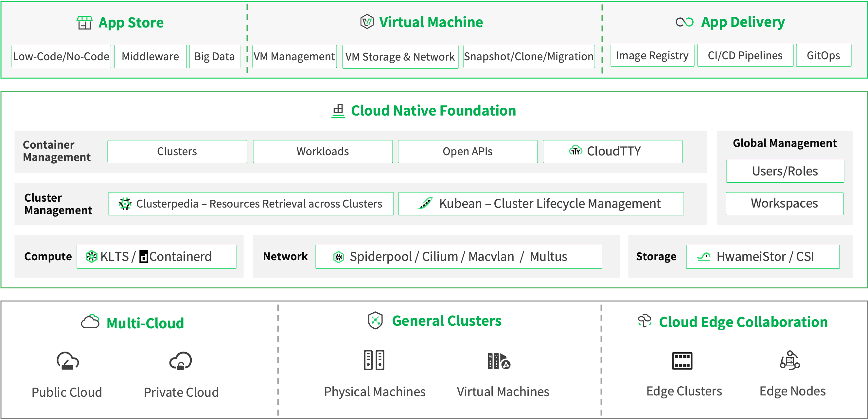The height and width of the screenshot is (420, 868).
Task: Click the Physical Machines server icon
Action: (x=374, y=360)
